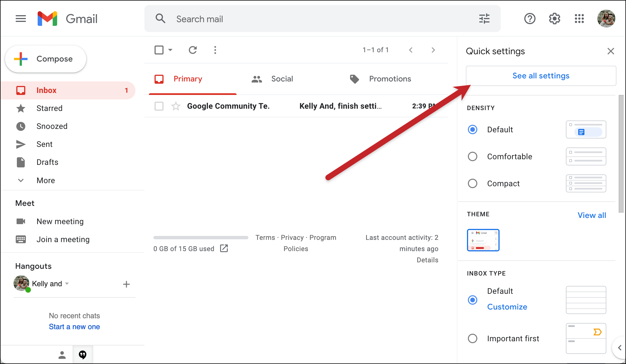Open the Hangouts contacts person icon
Image resolution: width=626 pixels, height=364 pixels.
(x=62, y=355)
